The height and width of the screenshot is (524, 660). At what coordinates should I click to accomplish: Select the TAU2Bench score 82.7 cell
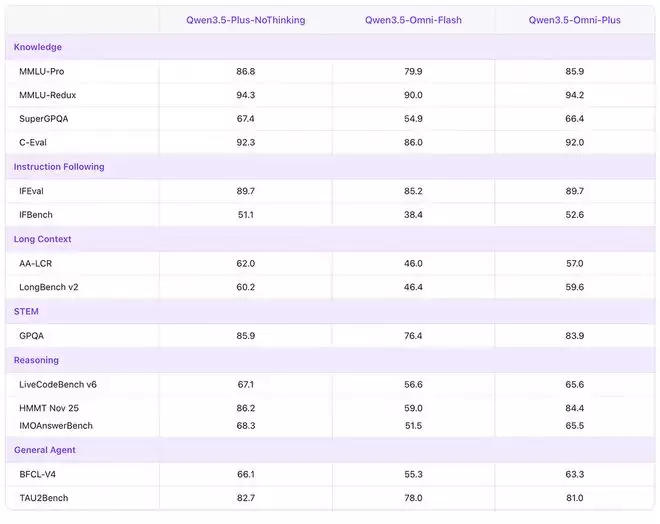(x=246, y=498)
